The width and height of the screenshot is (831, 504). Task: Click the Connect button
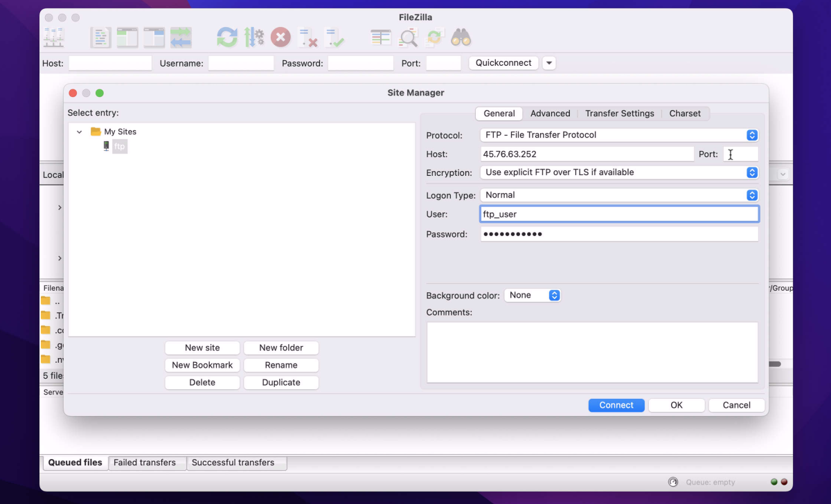[x=616, y=405]
